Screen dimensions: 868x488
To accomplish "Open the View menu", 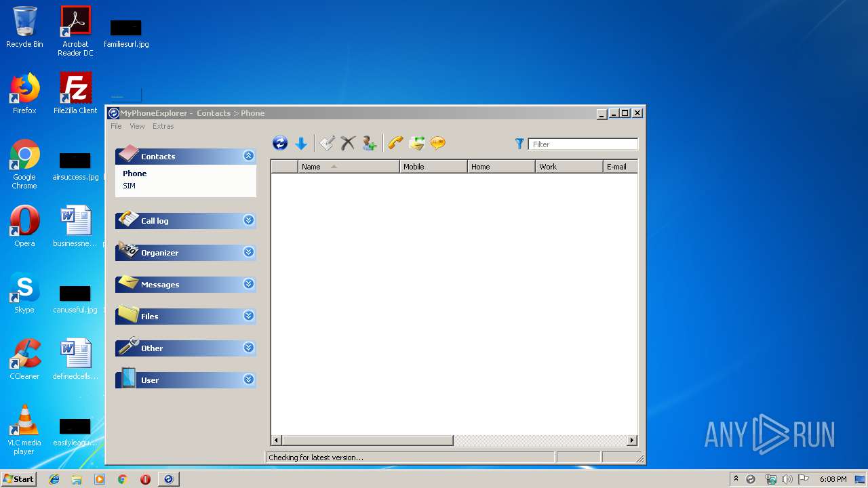I will point(137,126).
